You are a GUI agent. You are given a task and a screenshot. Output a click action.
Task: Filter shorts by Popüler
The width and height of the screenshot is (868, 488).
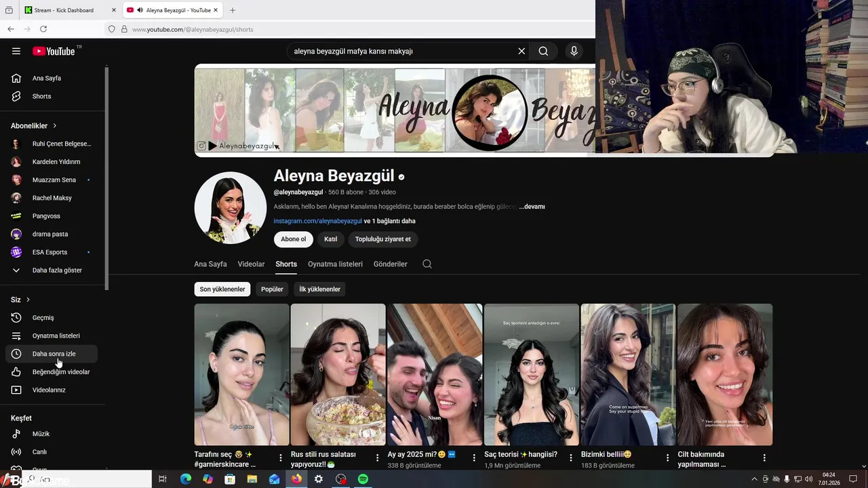[272, 289]
